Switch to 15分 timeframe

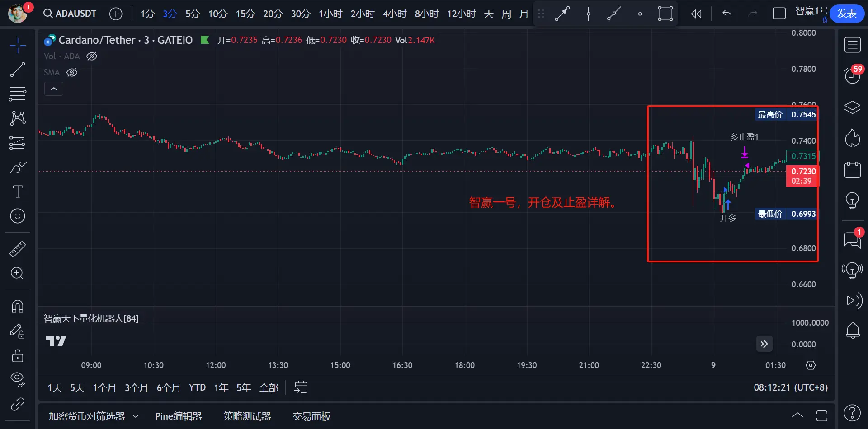245,14
